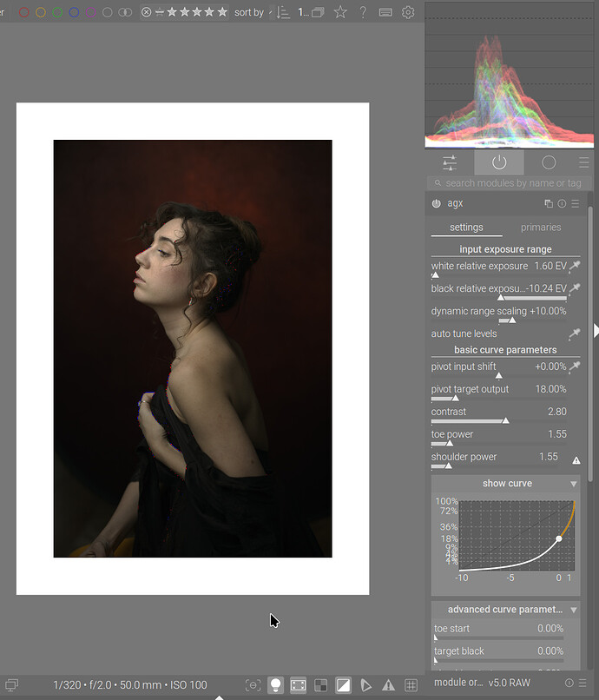
Task: Pick white relative exposure with eyedropper
Action: [574, 266]
